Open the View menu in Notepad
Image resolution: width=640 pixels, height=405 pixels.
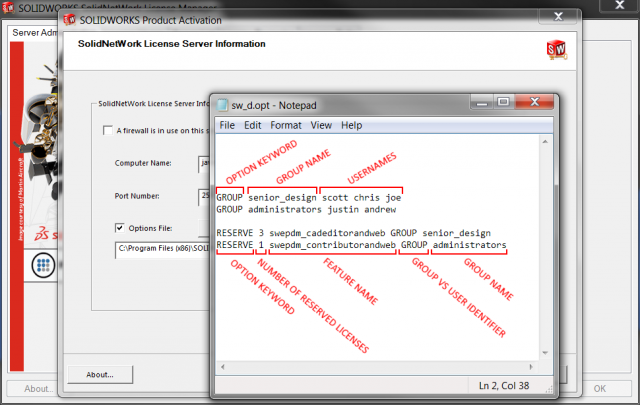pyautogui.click(x=321, y=125)
